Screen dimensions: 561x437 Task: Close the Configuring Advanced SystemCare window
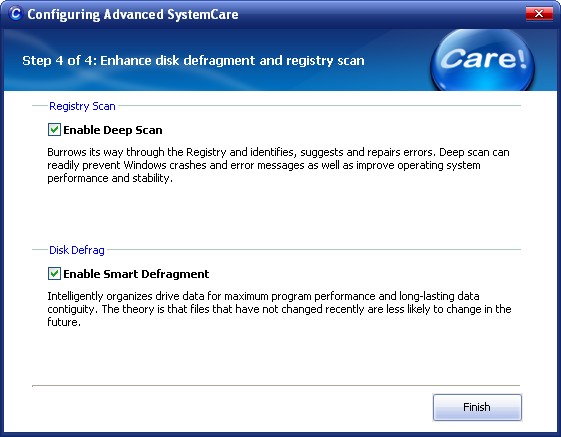point(539,14)
